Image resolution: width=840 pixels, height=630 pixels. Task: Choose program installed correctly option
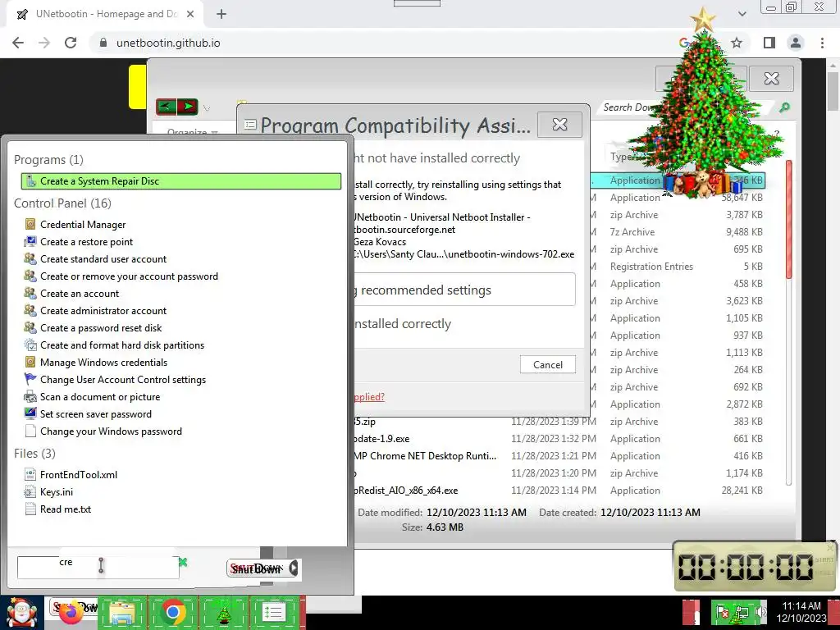click(x=402, y=324)
